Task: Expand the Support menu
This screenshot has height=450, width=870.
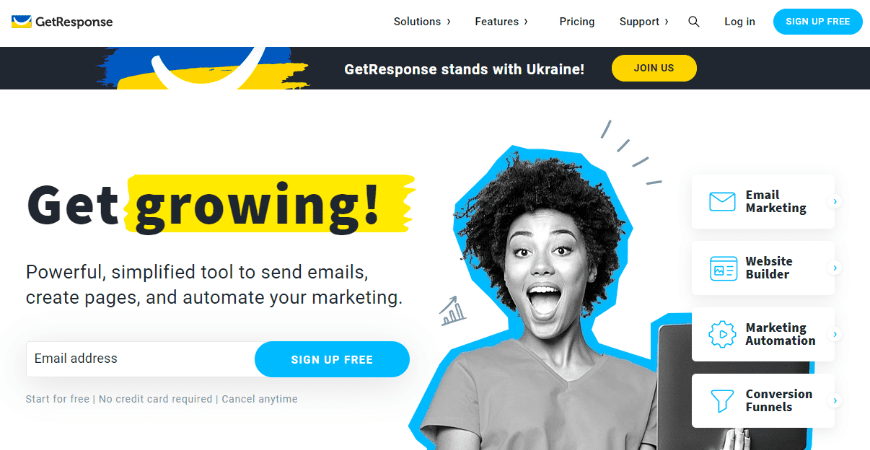Action: click(x=644, y=22)
